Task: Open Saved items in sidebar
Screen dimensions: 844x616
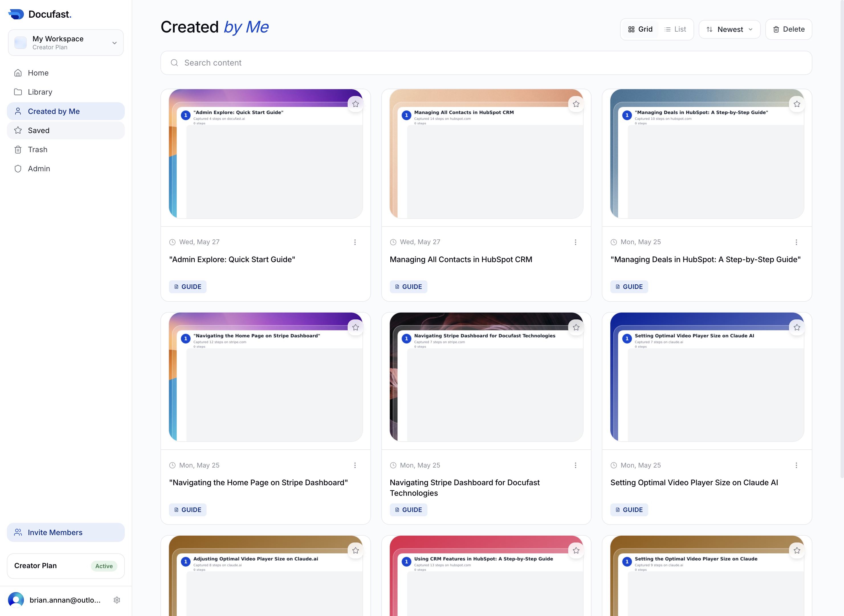Action: pos(66,130)
